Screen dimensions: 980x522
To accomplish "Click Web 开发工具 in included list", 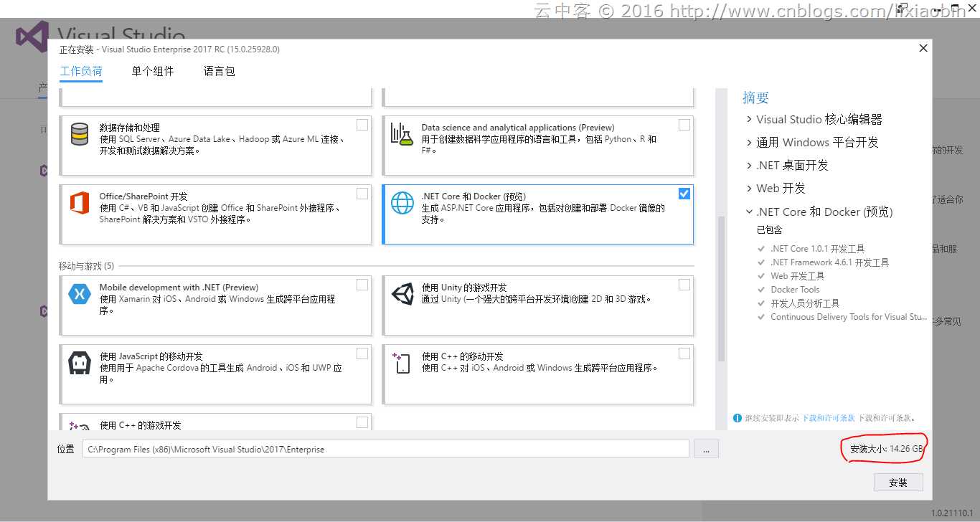I will pos(797,276).
